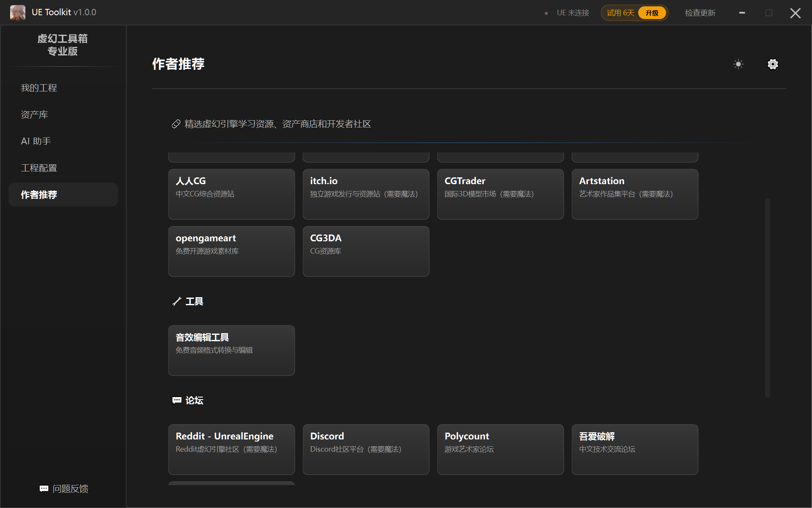
Task: Open the Artstation resource card
Action: point(634,194)
